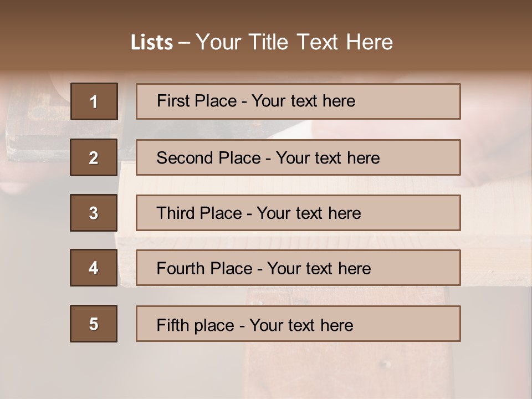Choose the number 5 square
532x399 pixels.
94,324
